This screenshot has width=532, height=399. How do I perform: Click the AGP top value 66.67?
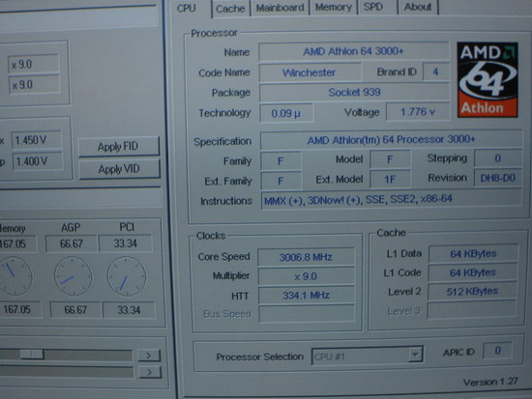tap(72, 243)
